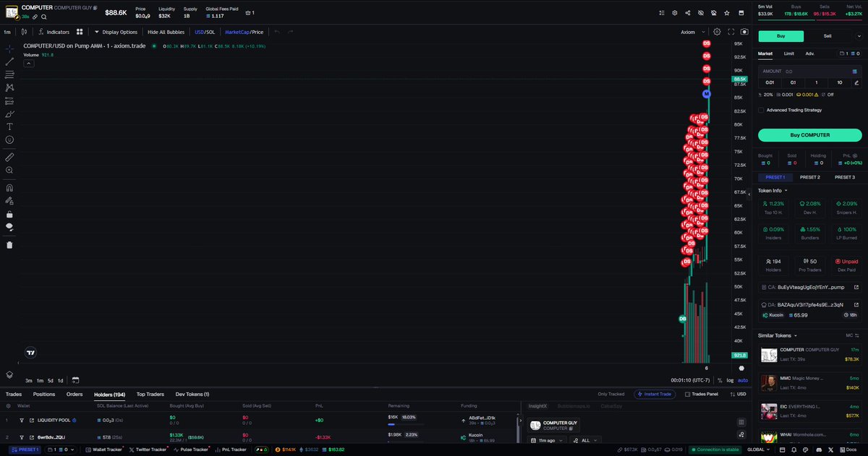The width and height of the screenshot is (868, 456).
Task: Open the Axiom data source dropdown
Action: [x=694, y=32]
